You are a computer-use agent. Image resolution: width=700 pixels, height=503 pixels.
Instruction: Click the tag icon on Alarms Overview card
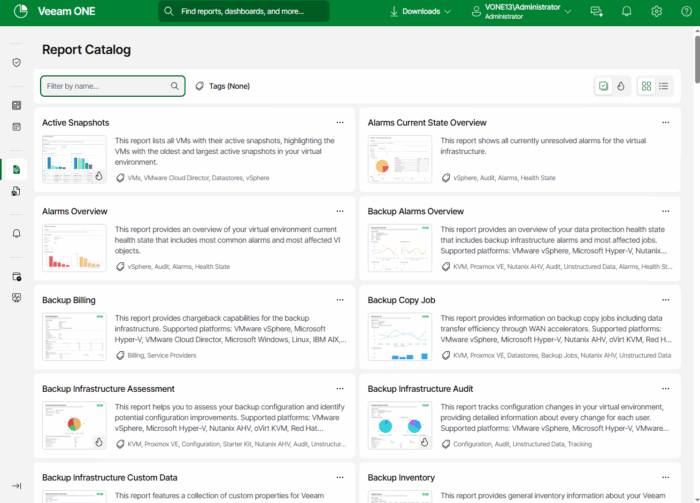pos(120,266)
